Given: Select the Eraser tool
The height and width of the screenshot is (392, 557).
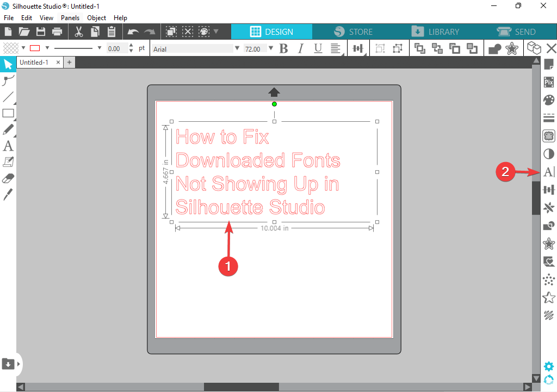Looking at the screenshot, I should coord(8,178).
